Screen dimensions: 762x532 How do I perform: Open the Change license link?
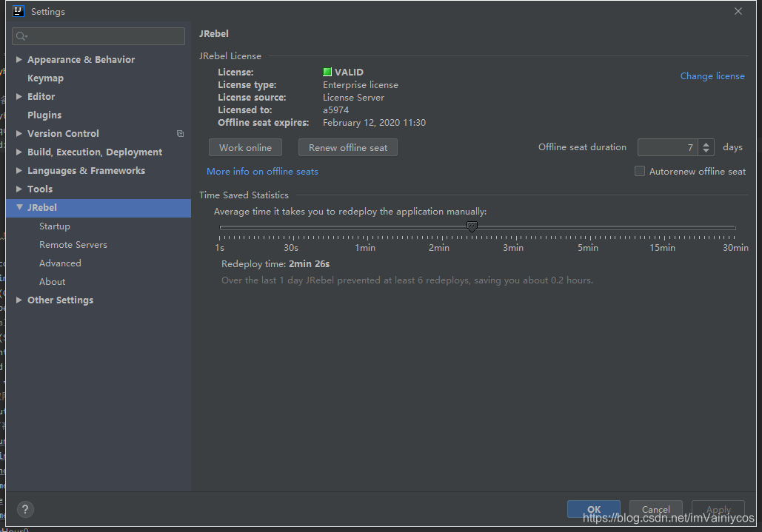tap(712, 75)
